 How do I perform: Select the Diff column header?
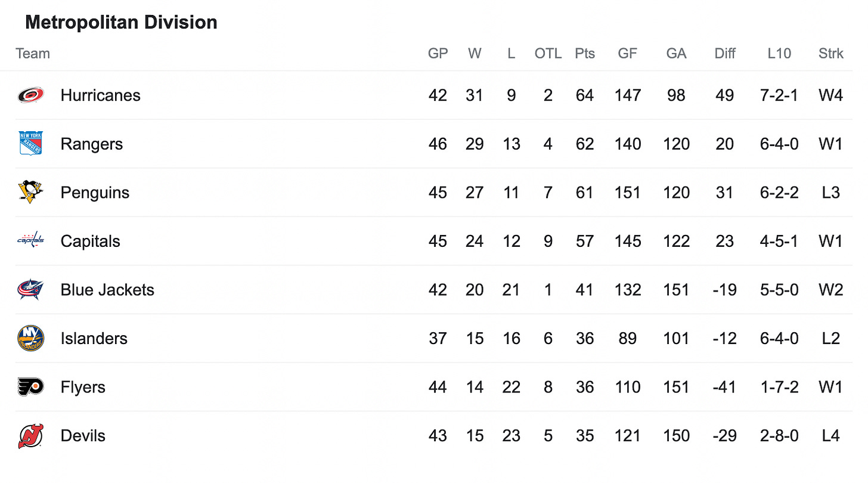(x=725, y=54)
